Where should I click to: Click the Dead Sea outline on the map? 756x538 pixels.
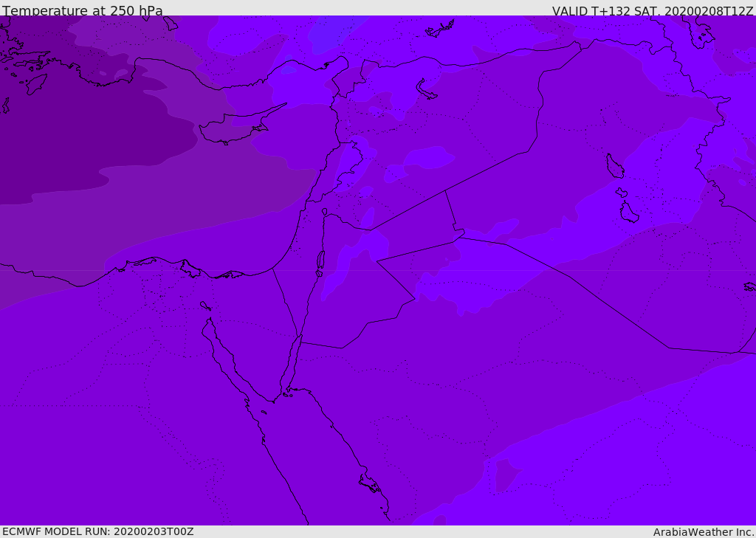320,263
